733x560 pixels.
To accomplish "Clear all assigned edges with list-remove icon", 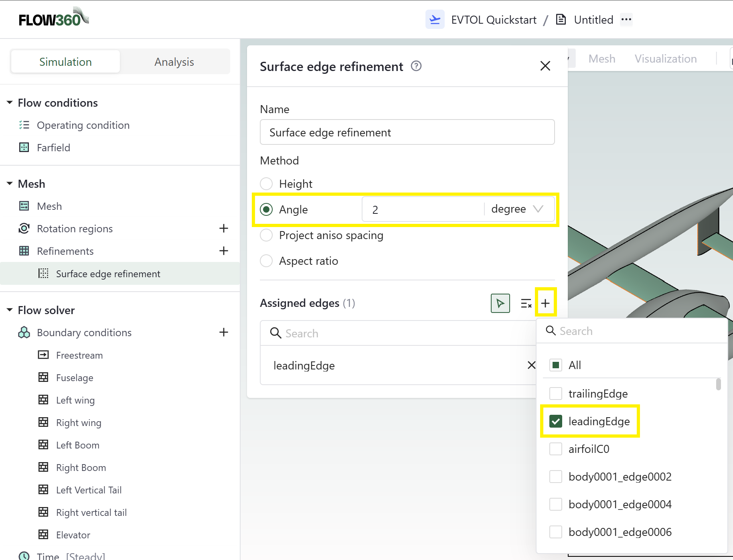I will [526, 303].
